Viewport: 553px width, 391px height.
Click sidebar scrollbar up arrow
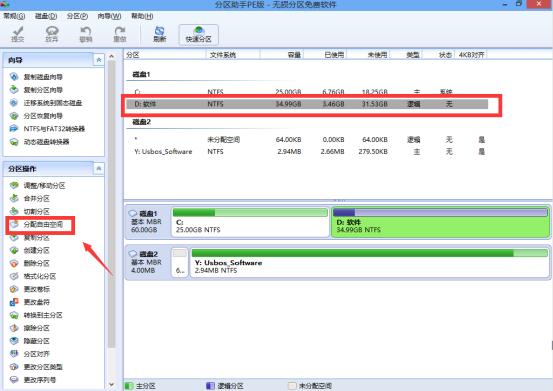click(111, 56)
